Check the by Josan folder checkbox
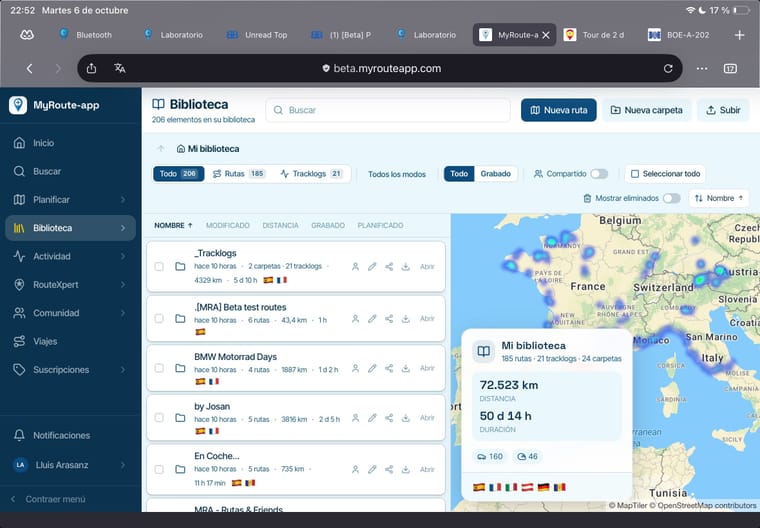The height and width of the screenshot is (528, 760). click(159, 417)
